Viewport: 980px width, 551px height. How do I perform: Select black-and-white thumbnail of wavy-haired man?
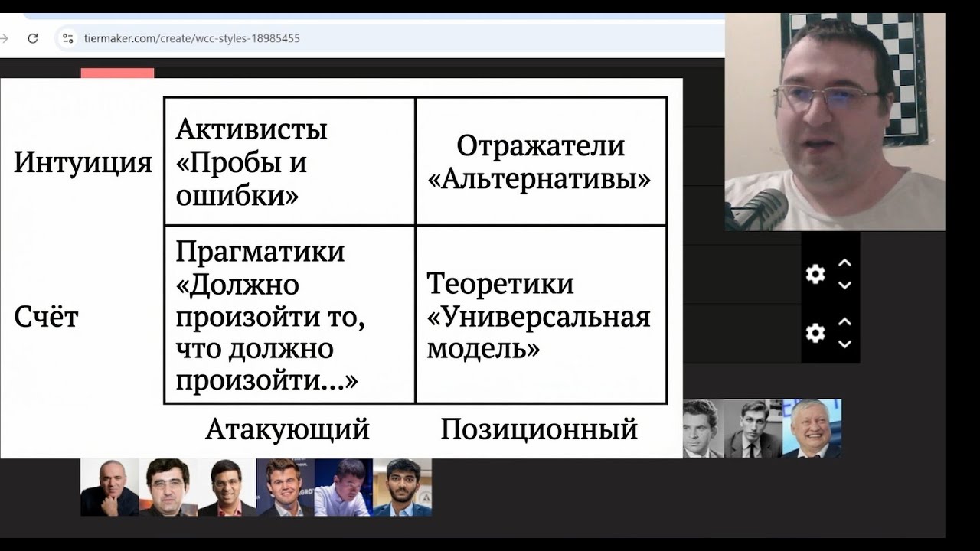703,429
